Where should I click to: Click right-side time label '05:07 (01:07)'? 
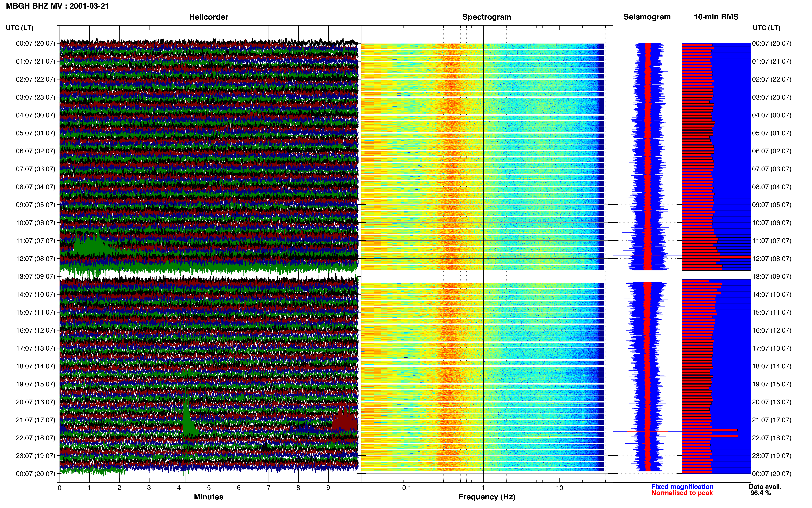coord(772,133)
